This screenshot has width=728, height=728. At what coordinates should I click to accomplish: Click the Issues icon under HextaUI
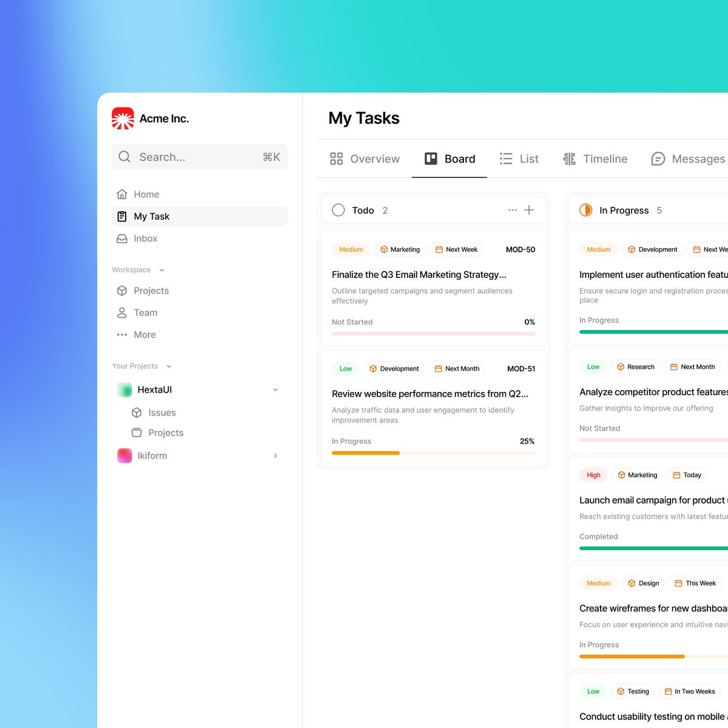(136, 413)
